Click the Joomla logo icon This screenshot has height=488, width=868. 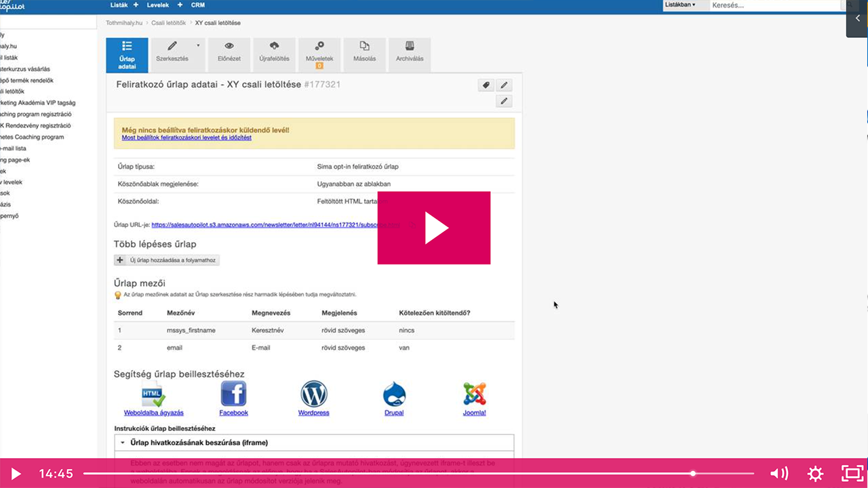click(475, 394)
